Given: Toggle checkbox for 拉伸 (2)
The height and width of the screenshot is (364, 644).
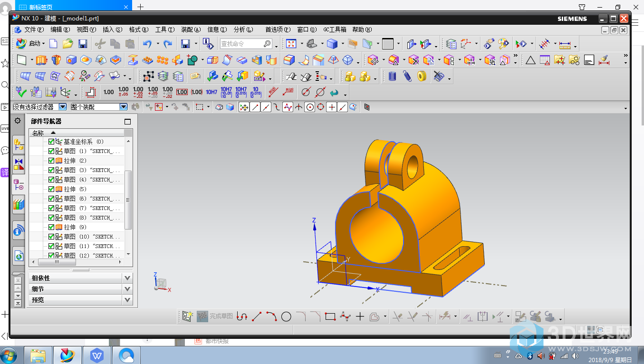Looking at the screenshot, I should [51, 161].
